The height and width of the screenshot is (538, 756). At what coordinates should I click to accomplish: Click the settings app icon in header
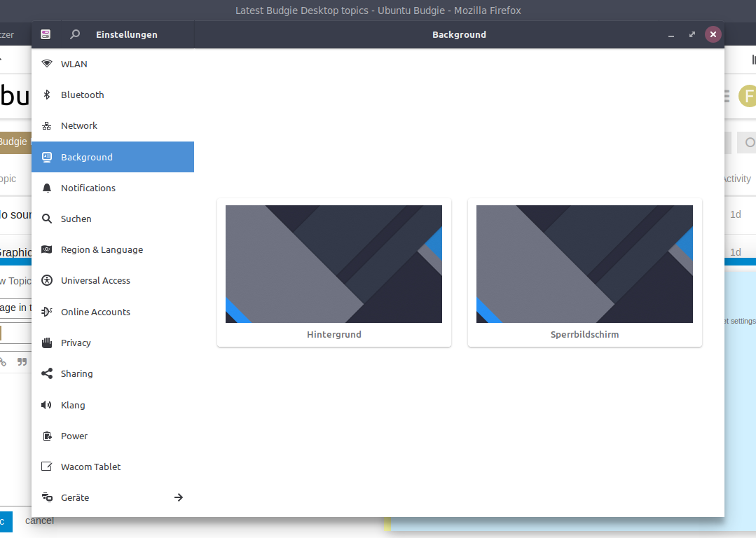pyautogui.click(x=46, y=34)
